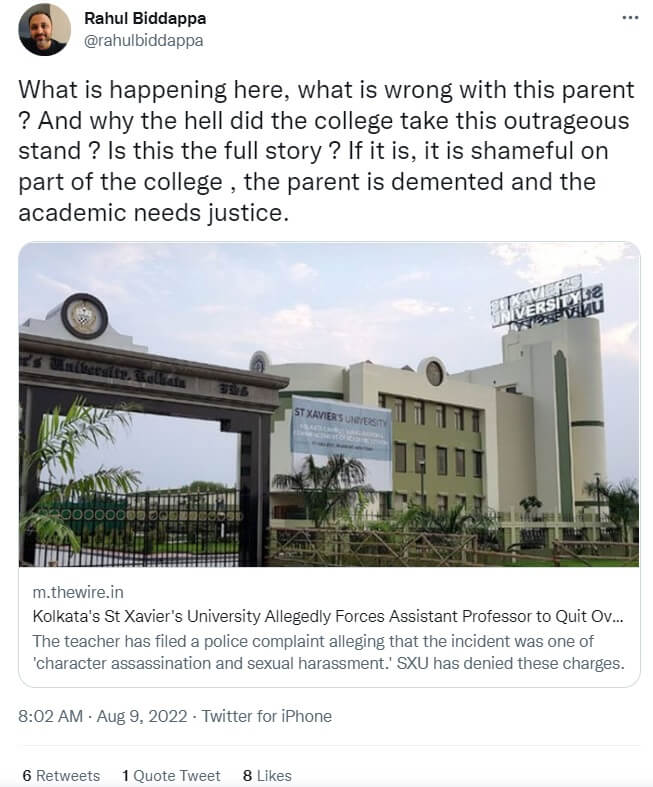
Task: Click the tweet text about the college
Action: click(x=326, y=150)
